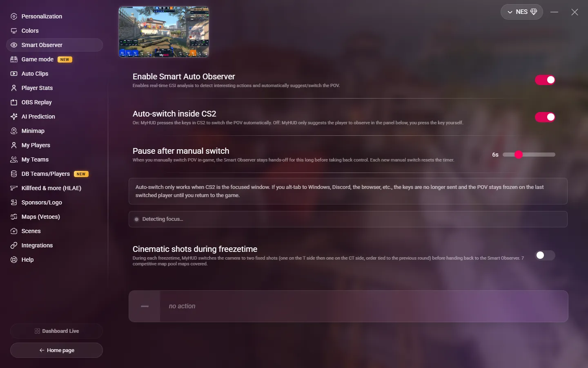Open the Integrations section
Image resolution: width=588 pixels, height=368 pixels.
(54, 245)
